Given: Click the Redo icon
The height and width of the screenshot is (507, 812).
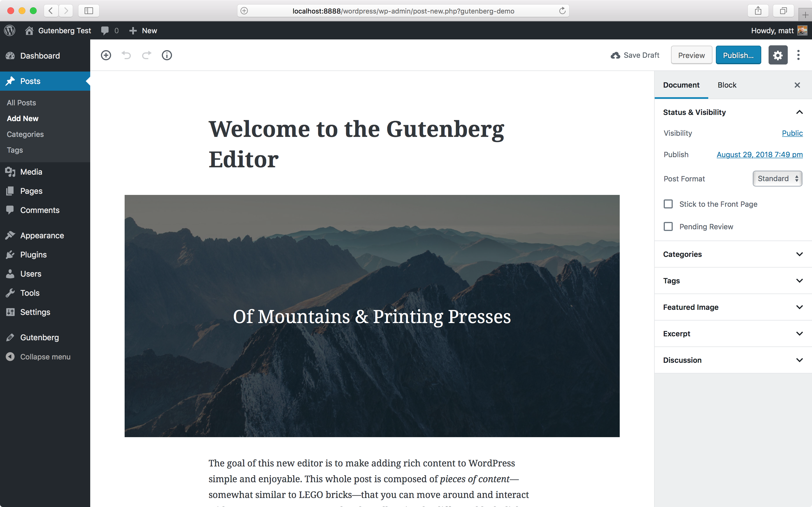Looking at the screenshot, I should (146, 55).
